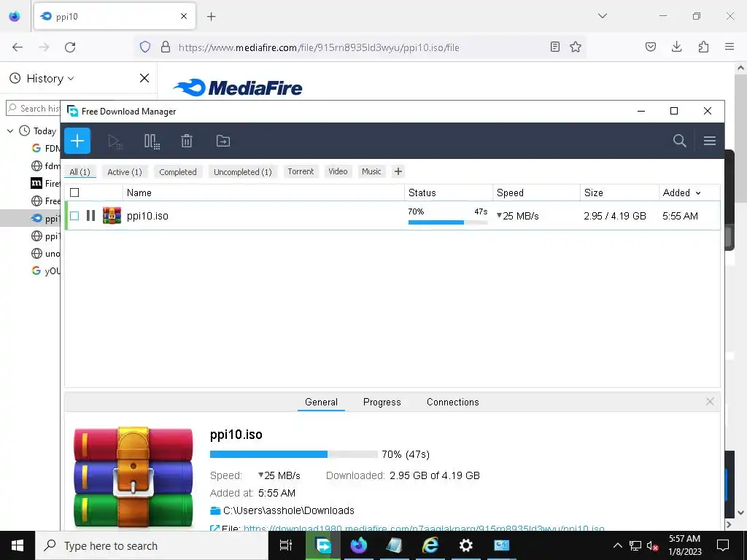Image resolution: width=747 pixels, height=560 pixels.
Task: Open Free Download Manager hamburger menu
Action: tap(709, 141)
